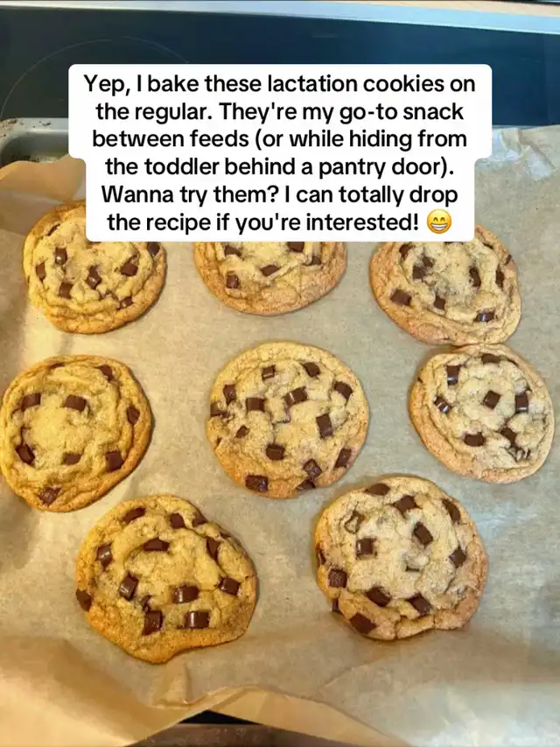Click the metal baking tray corner
Image resolution: width=560 pixels, height=747 pixels.
pos(29,140)
